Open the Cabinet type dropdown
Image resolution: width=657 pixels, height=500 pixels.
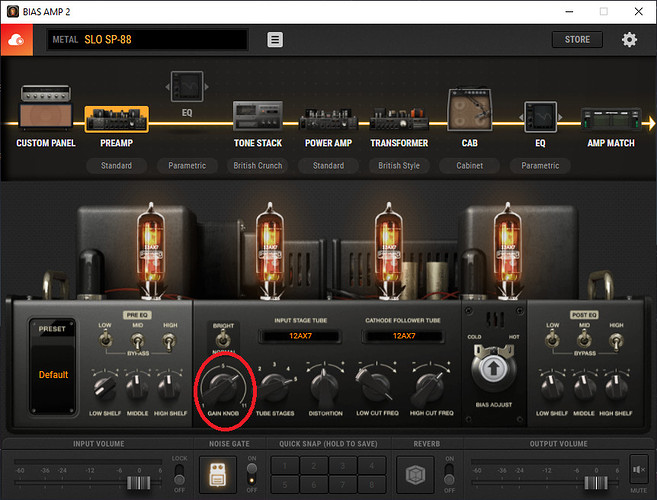click(x=470, y=166)
